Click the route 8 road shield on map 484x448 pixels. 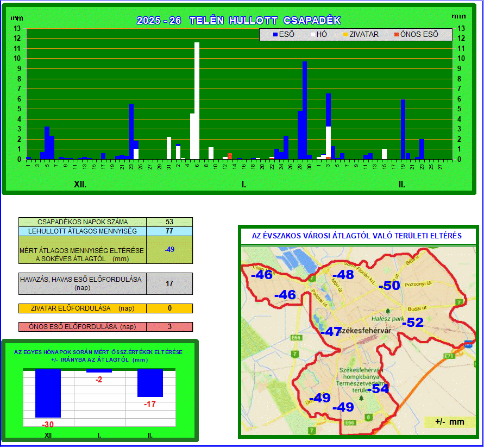click(x=369, y=417)
